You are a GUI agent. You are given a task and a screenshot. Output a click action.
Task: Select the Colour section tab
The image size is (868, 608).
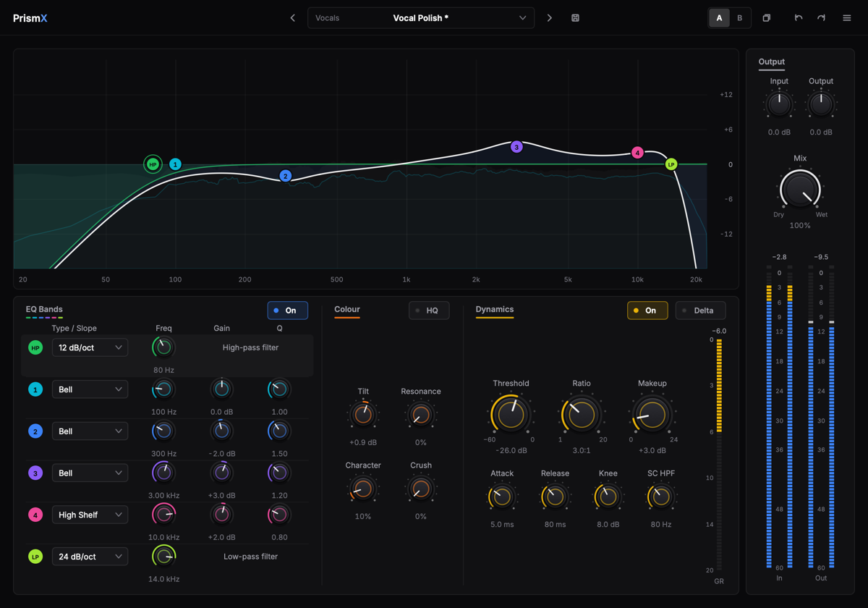click(x=347, y=310)
